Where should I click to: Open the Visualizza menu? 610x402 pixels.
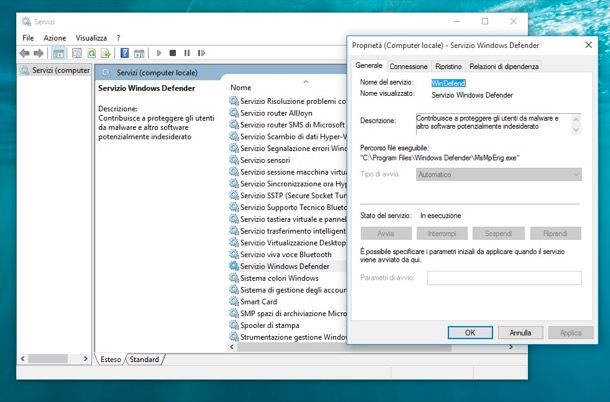pos(91,38)
